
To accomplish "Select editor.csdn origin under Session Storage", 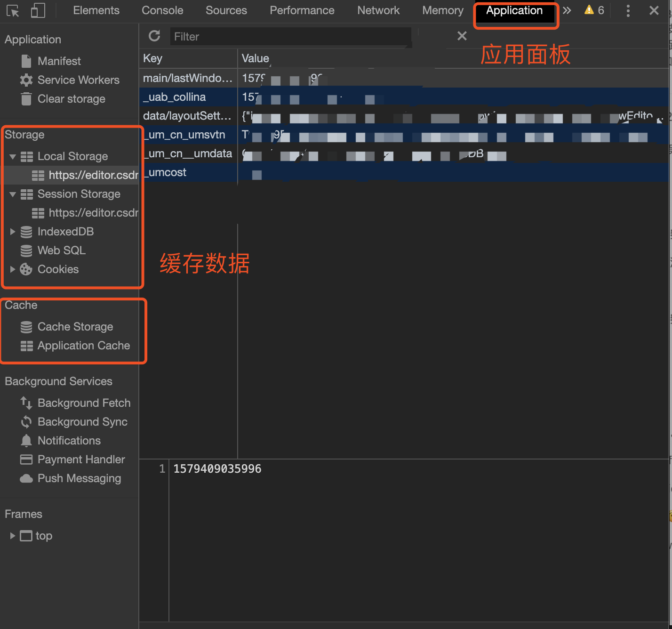I will click(94, 213).
